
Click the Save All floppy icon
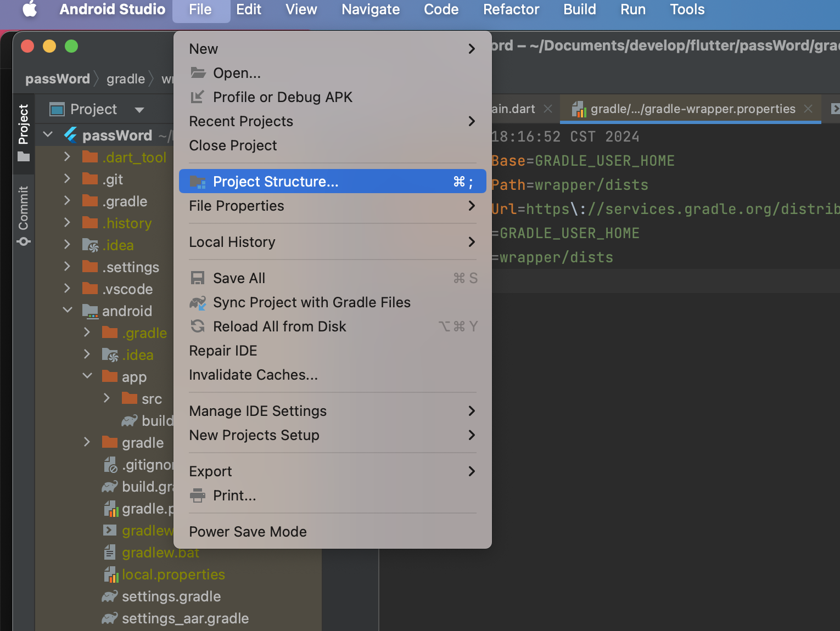tap(198, 278)
